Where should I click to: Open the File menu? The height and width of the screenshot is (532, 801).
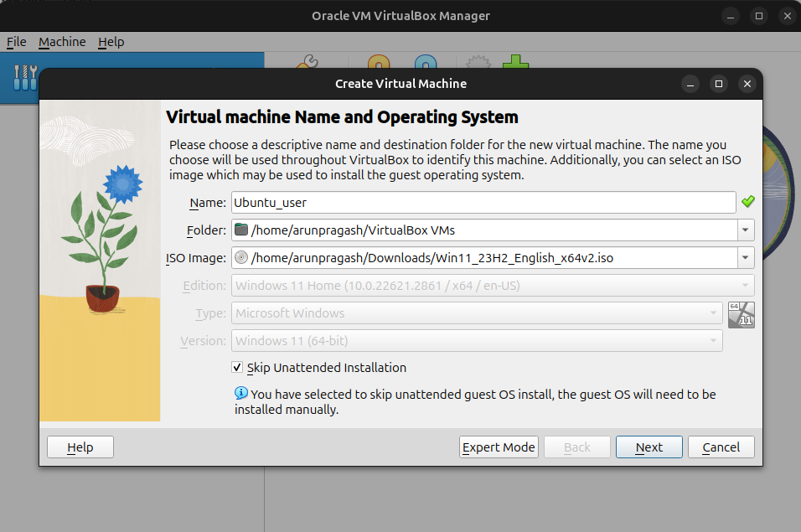tap(17, 42)
